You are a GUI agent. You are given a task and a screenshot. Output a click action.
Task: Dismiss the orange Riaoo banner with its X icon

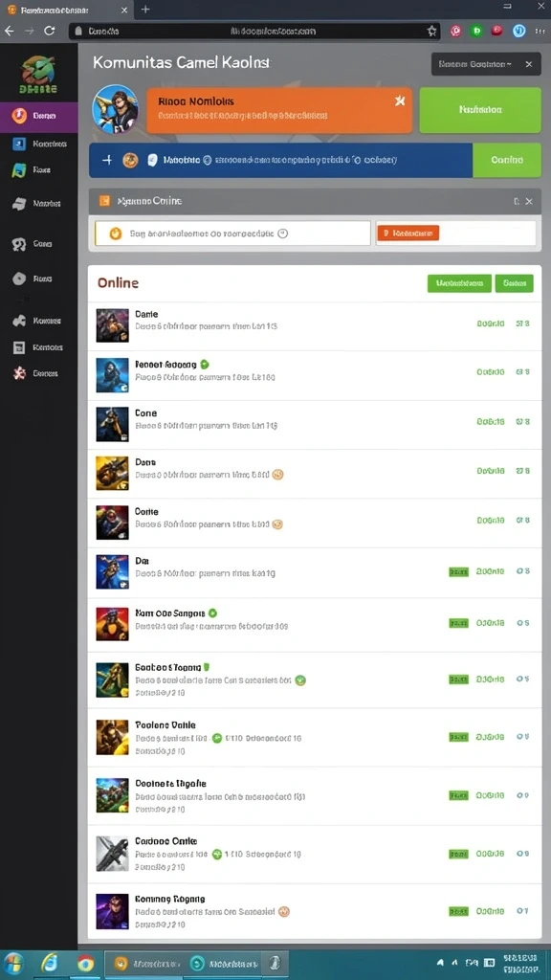[x=400, y=100]
